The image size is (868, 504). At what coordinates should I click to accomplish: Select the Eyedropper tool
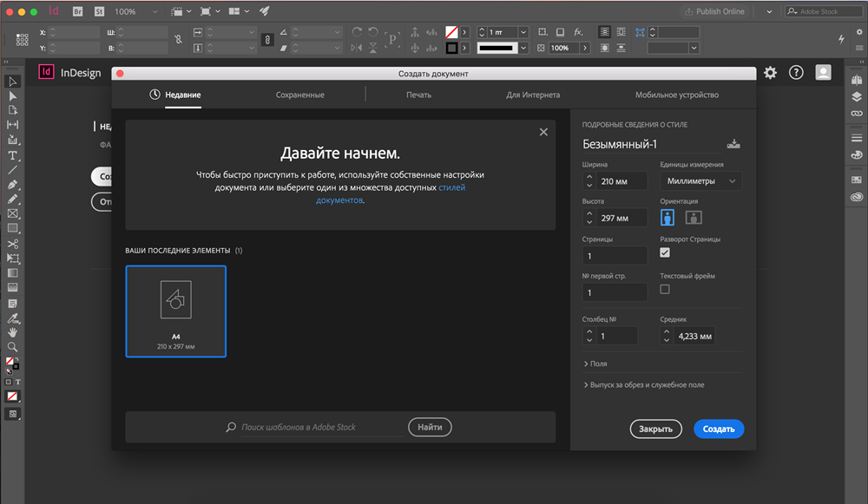(x=12, y=318)
